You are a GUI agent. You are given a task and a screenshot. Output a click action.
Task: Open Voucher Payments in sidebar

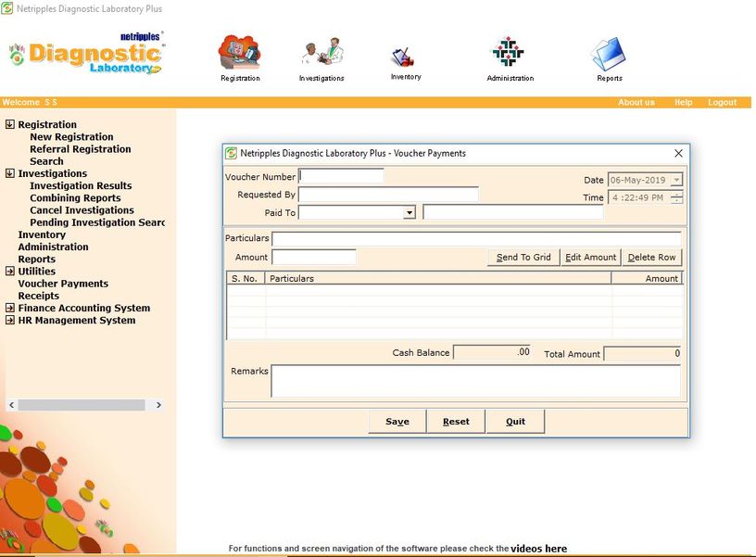(63, 284)
